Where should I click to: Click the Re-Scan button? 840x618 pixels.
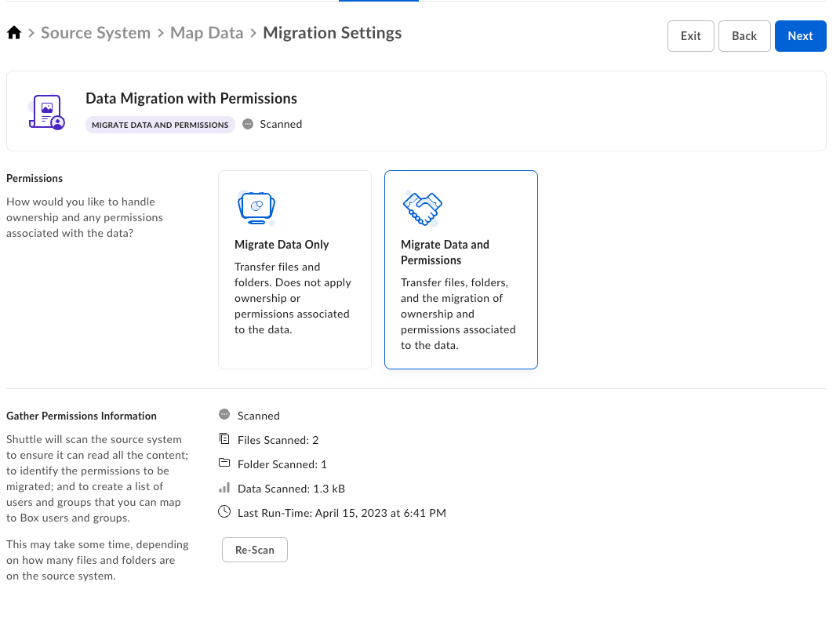click(x=254, y=550)
